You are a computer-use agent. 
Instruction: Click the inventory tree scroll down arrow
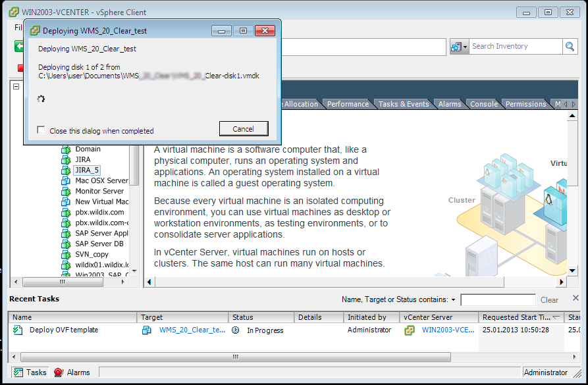pyautogui.click(x=134, y=270)
